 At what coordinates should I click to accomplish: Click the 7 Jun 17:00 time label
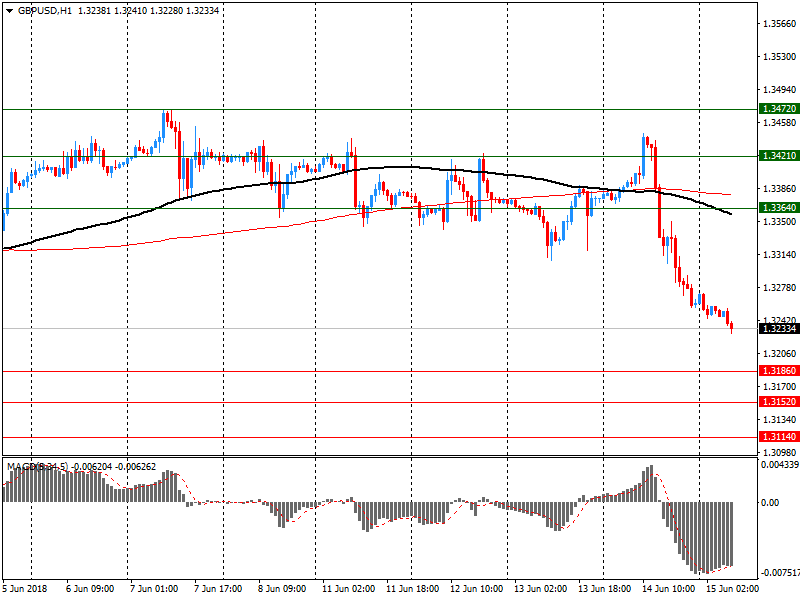click(218, 589)
